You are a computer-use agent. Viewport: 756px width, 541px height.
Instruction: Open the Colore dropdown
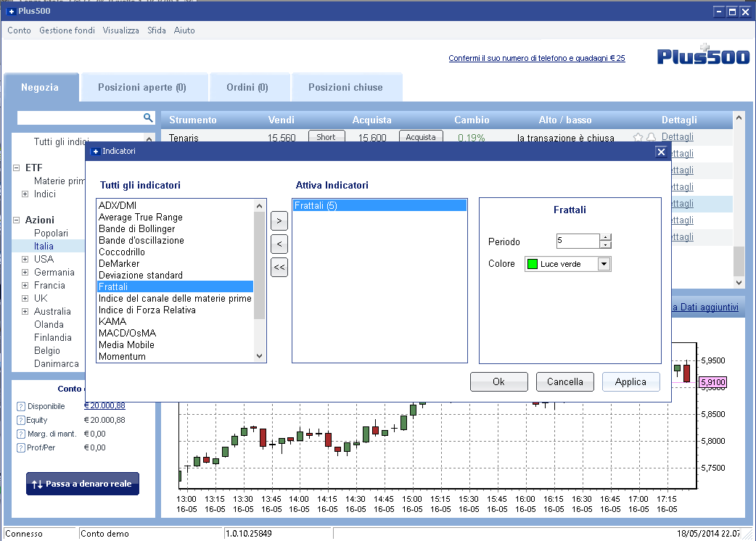(604, 264)
